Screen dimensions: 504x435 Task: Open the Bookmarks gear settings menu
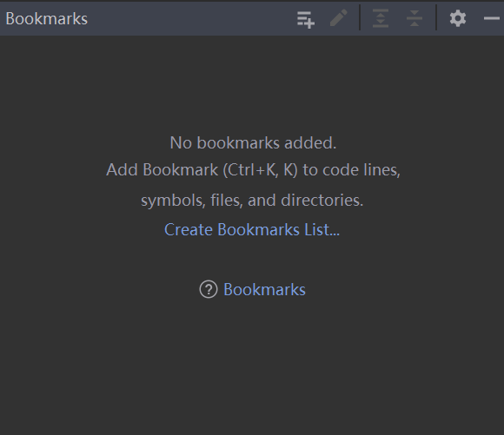click(x=458, y=18)
